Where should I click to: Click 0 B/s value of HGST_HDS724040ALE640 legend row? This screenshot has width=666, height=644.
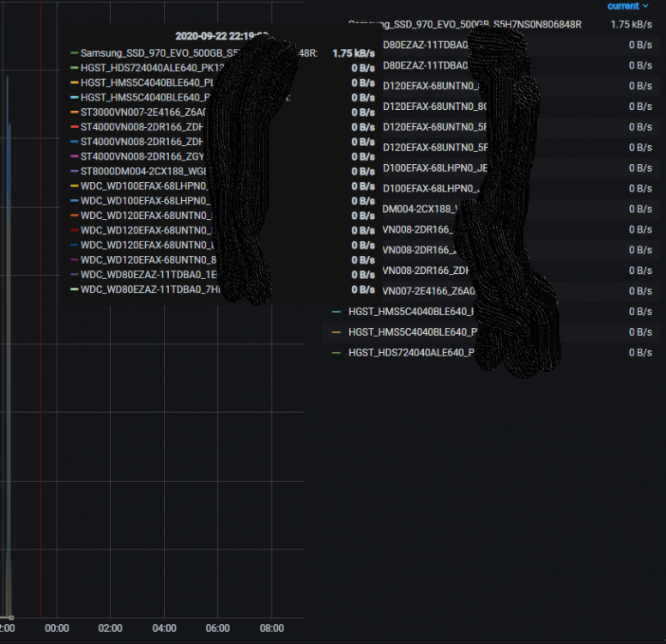point(640,353)
